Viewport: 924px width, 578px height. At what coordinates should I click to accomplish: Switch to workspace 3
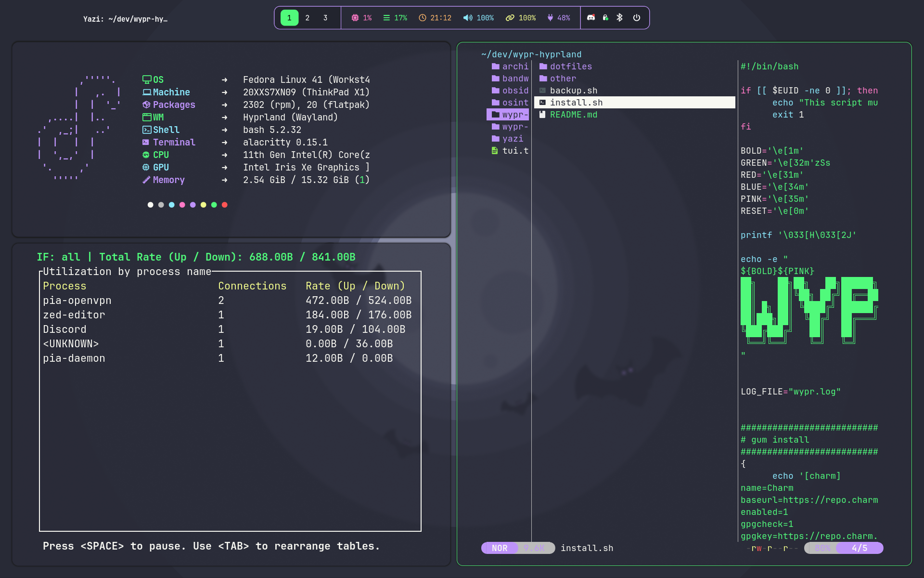coord(325,18)
